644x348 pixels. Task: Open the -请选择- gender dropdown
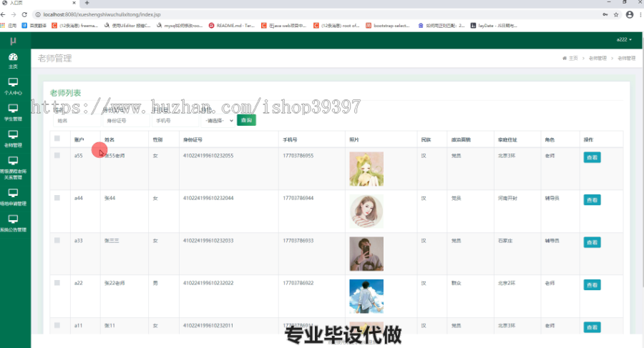pyautogui.click(x=218, y=121)
